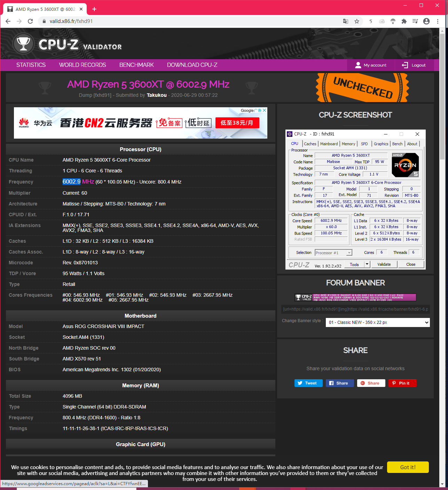
Task: Close the Huawei cloud ad
Action: (265, 110)
